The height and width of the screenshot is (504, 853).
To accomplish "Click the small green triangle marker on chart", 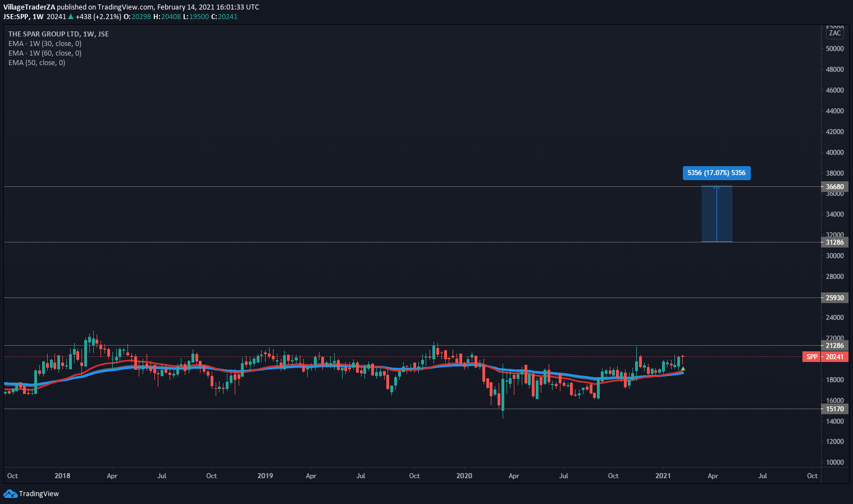I will click(x=683, y=369).
